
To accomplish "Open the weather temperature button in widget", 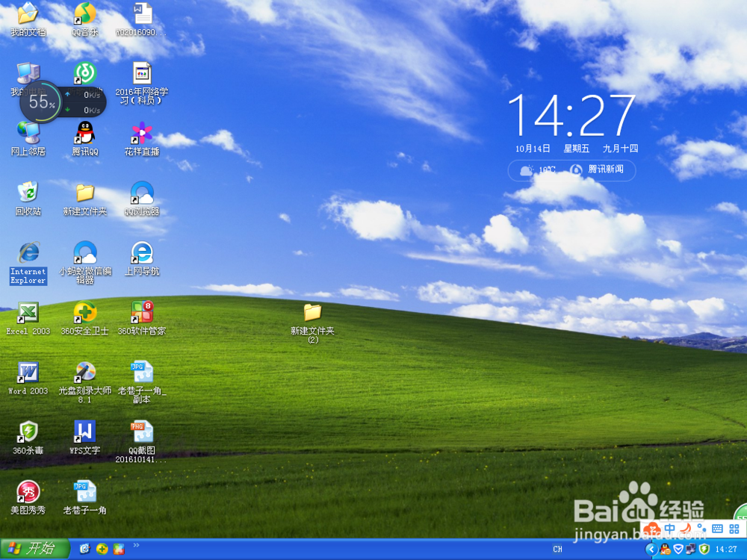I will tap(538, 170).
